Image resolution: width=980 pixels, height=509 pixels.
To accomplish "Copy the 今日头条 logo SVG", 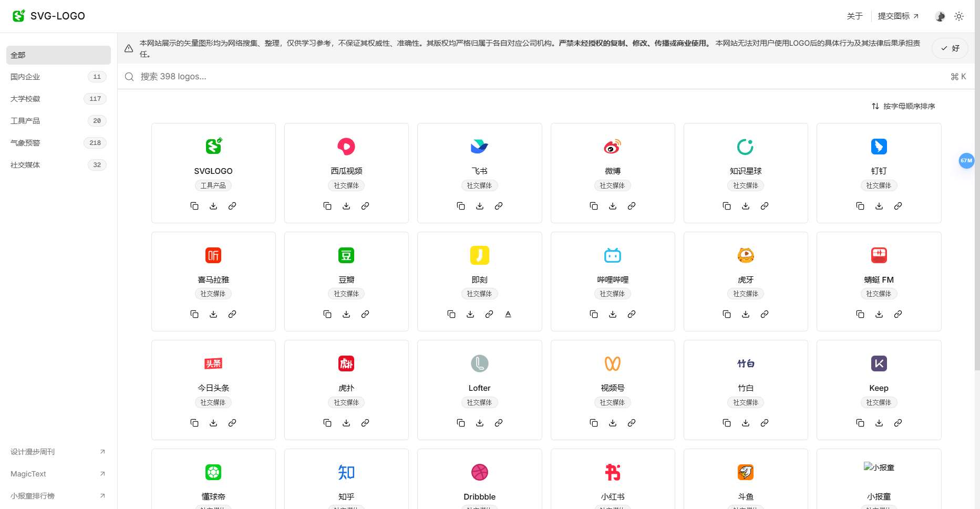I will [194, 423].
